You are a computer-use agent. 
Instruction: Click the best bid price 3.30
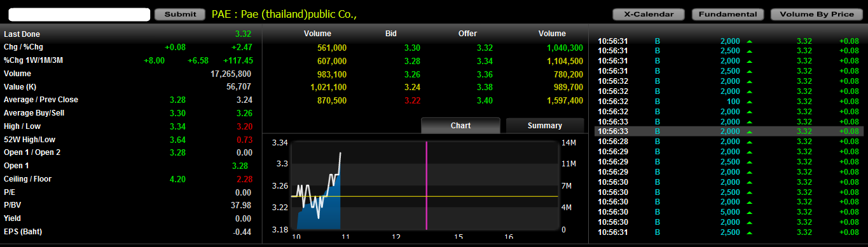click(x=412, y=48)
